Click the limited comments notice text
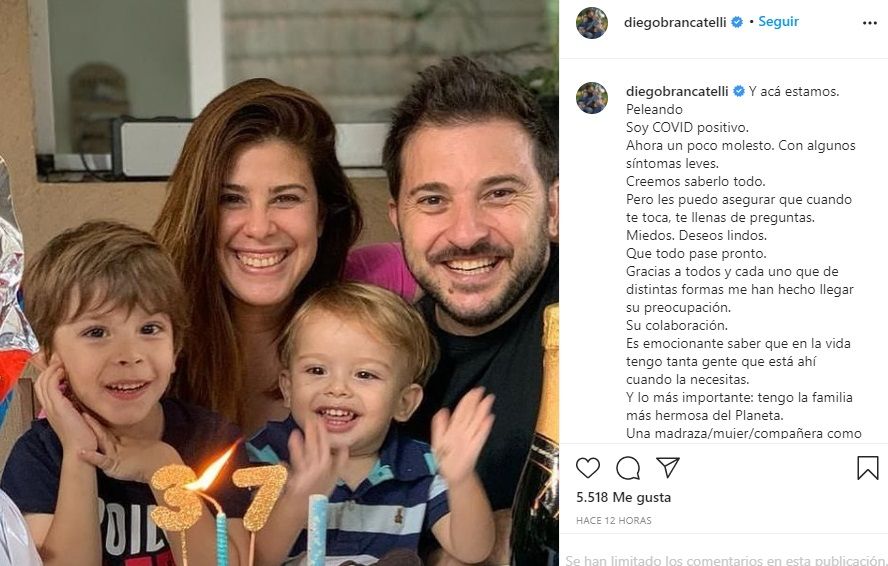The image size is (888, 566). tap(725, 560)
